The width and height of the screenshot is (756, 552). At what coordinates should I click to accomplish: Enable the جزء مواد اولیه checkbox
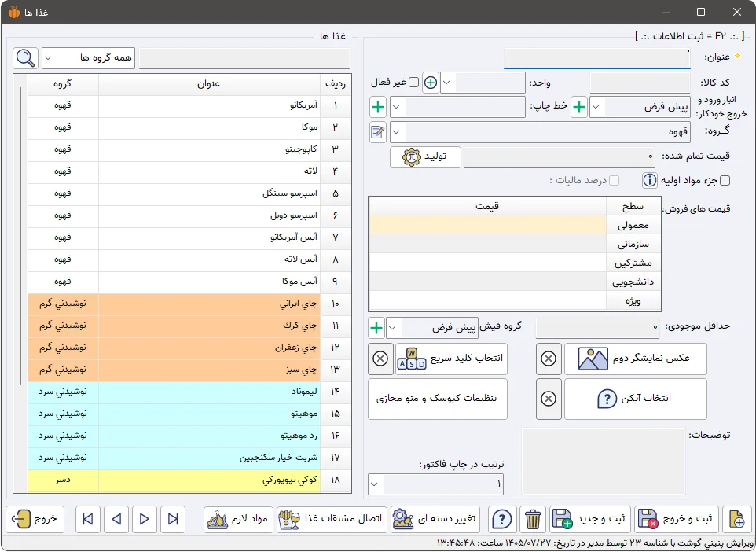pyautogui.click(x=725, y=181)
